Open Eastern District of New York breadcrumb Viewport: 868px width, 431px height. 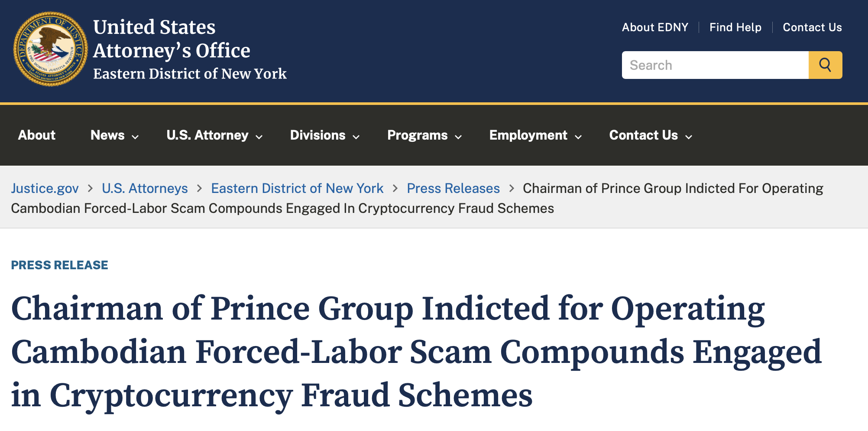297,188
